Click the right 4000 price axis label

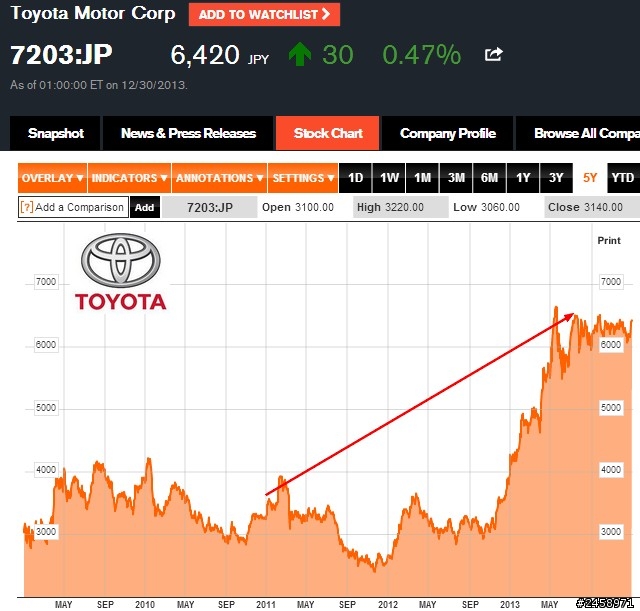point(611,470)
